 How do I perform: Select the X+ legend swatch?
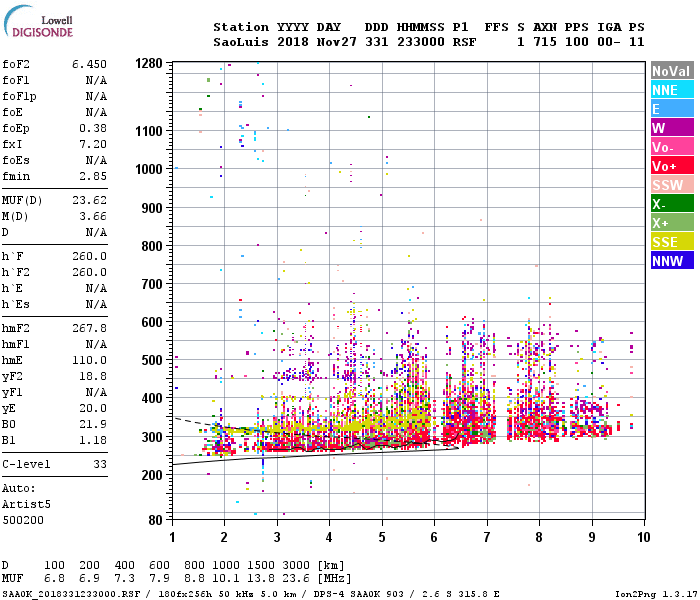[x=672, y=223]
